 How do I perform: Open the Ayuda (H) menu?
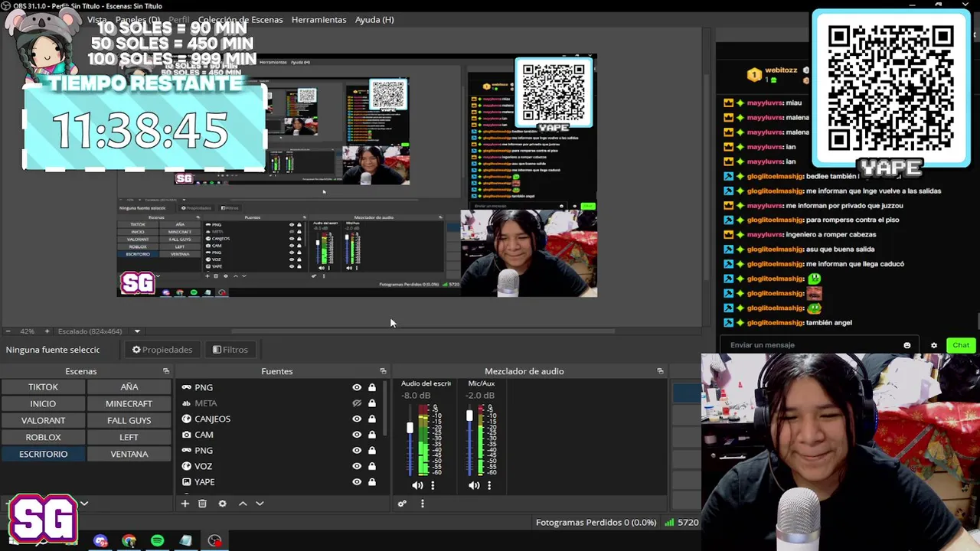tap(374, 19)
